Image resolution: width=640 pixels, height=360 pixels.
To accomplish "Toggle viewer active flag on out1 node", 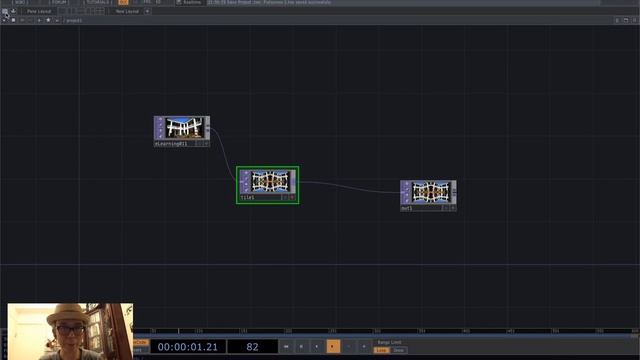I will pos(453,208).
